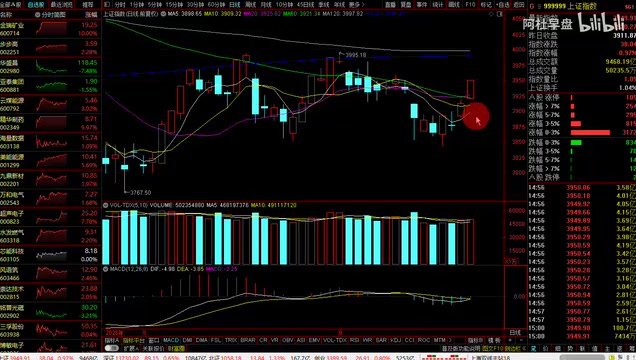
Task: Select stock row 002201 in watchlist
Action: click(50, 180)
